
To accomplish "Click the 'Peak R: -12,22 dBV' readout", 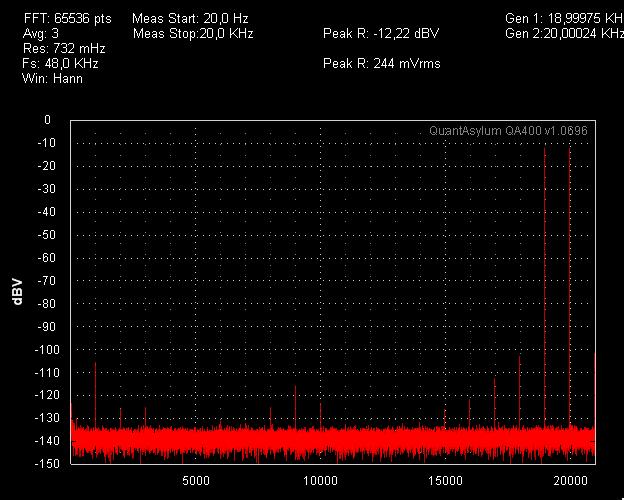I will pos(381,33).
